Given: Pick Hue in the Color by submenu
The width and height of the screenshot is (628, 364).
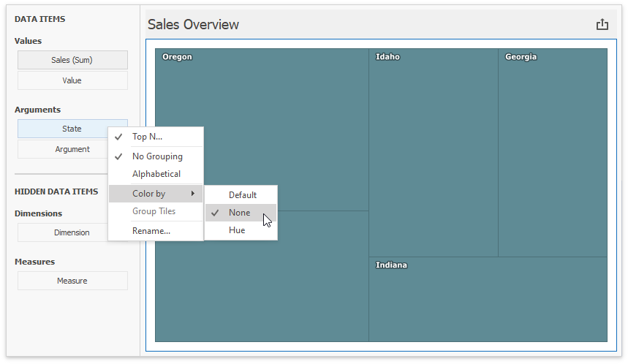Looking at the screenshot, I should pyautogui.click(x=237, y=230).
